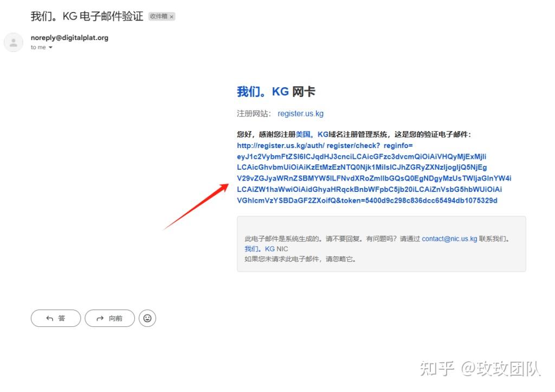Viewport: 555px width, 392px height.
Task: Click the 注册网站 label text
Action: pyautogui.click(x=254, y=114)
